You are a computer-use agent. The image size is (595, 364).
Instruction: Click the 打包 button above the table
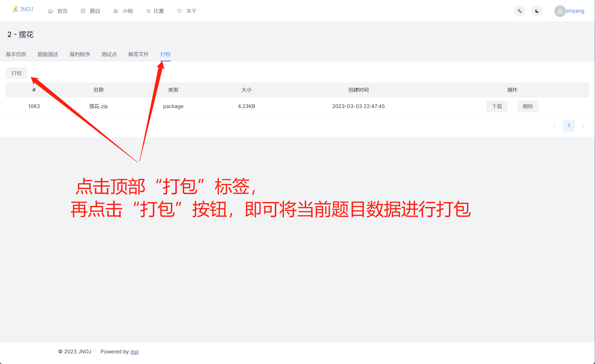click(16, 73)
